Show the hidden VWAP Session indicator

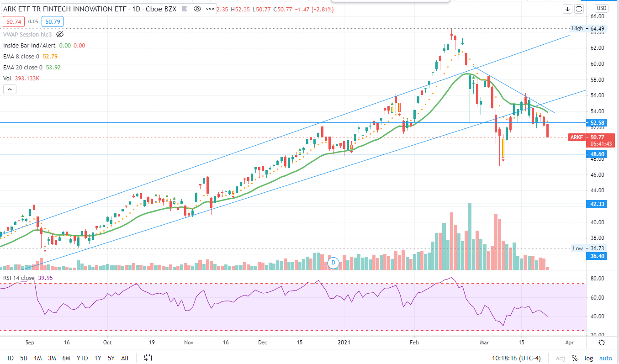pos(60,34)
